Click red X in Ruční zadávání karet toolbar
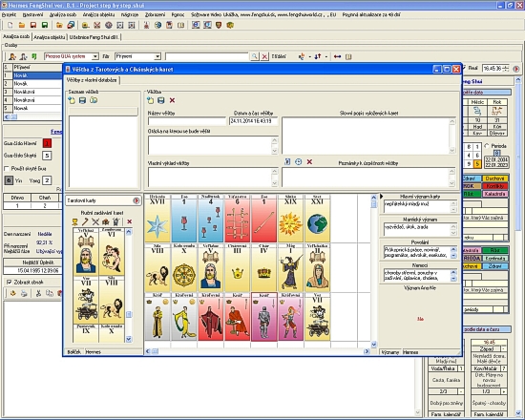This screenshot has width=525, height=420. click(129, 221)
